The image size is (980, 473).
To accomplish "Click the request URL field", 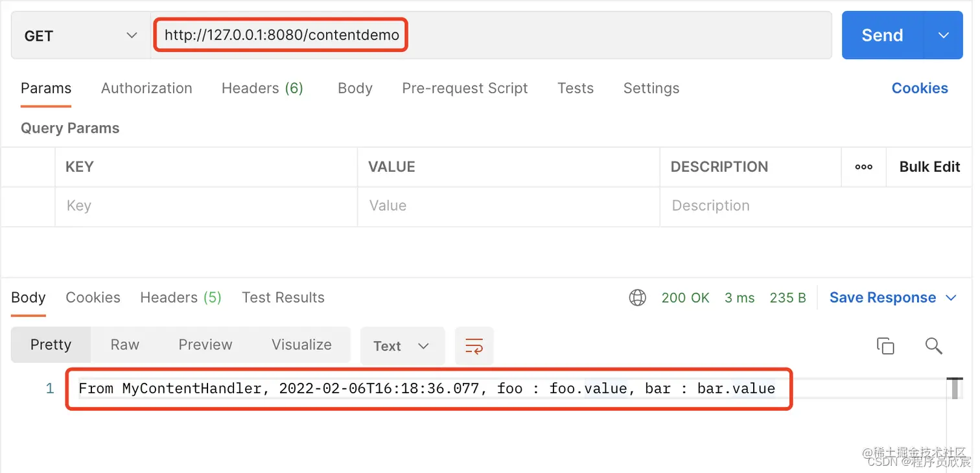I will tap(491, 36).
